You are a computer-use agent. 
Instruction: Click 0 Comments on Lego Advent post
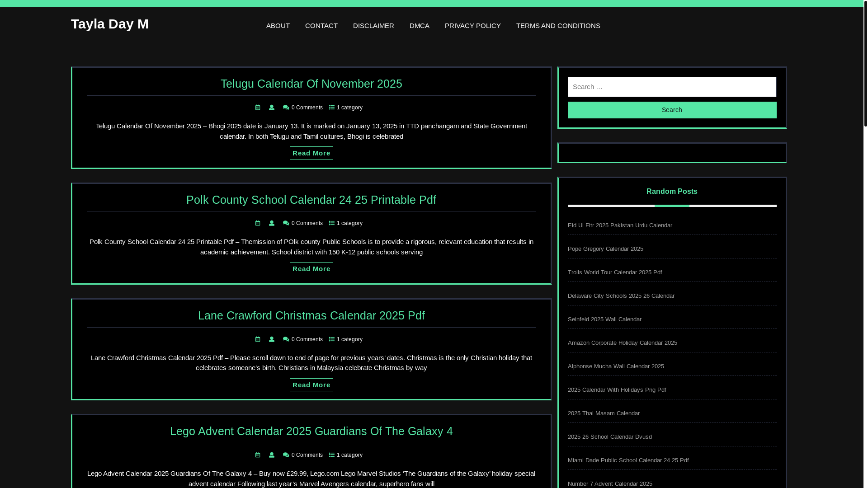tap(307, 455)
